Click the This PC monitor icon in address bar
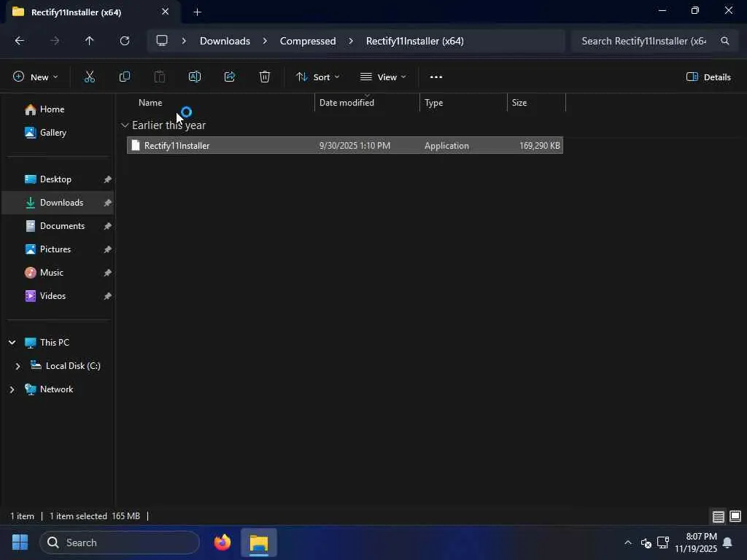The width and height of the screenshot is (747, 560). [x=162, y=41]
